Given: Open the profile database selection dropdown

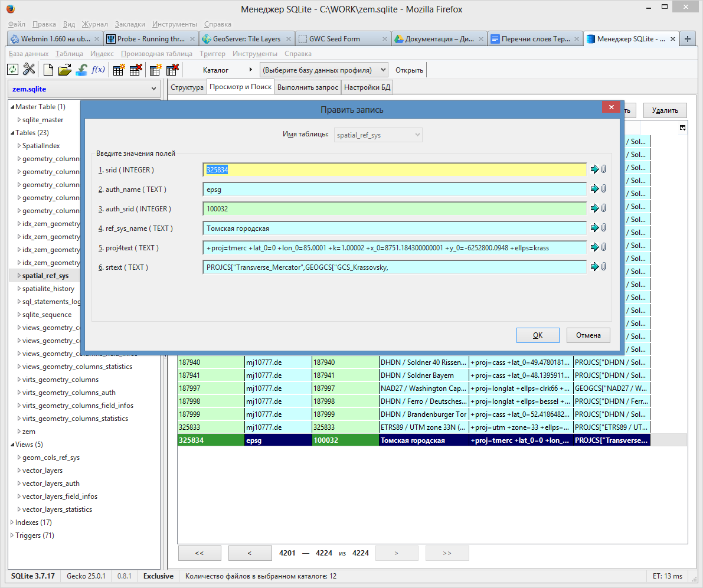Looking at the screenshot, I should [x=323, y=70].
